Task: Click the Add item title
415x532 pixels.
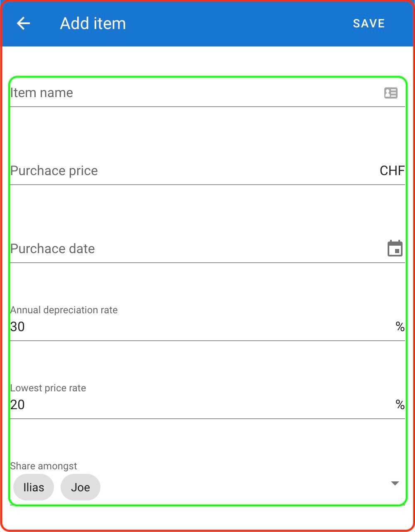Action: coord(93,24)
